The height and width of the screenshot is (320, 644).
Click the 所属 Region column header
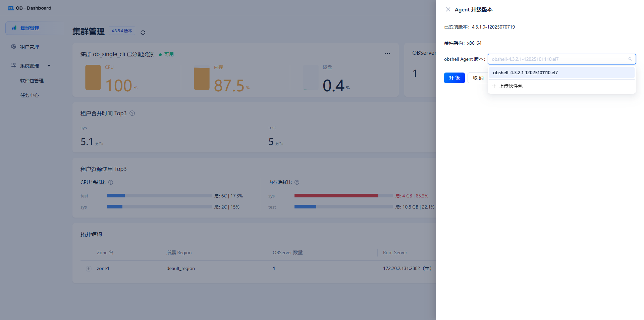click(179, 253)
